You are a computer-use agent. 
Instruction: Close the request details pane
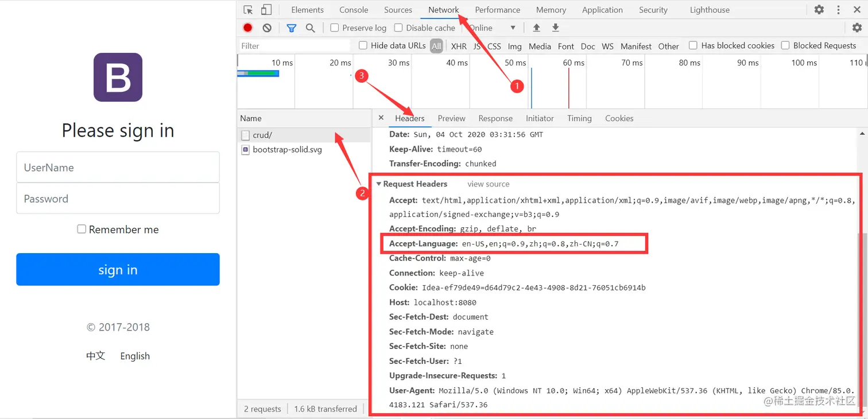click(x=381, y=118)
